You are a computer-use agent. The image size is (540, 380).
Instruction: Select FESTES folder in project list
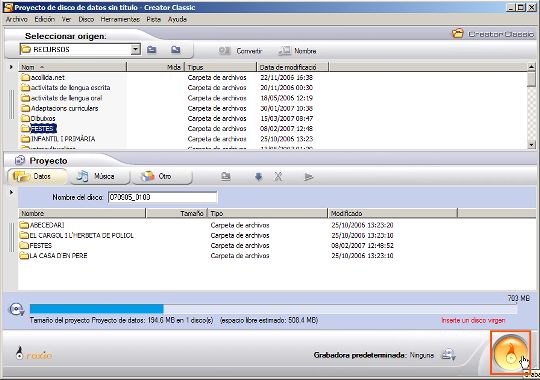point(35,245)
